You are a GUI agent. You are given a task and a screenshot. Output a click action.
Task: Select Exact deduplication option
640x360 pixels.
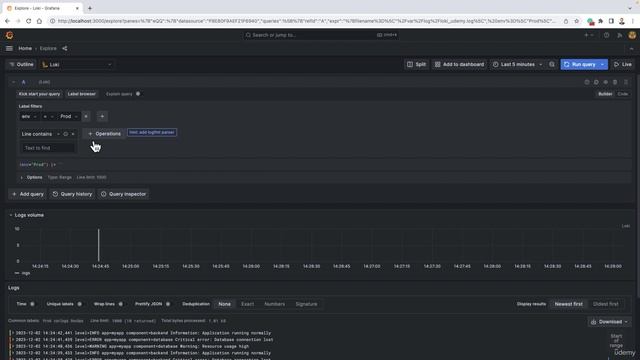pyautogui.click(x=247, y=304)
